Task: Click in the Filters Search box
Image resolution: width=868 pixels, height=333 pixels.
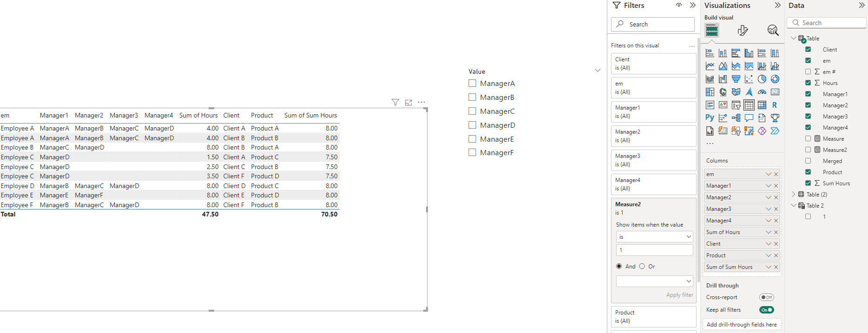Action: pos(653,24)
